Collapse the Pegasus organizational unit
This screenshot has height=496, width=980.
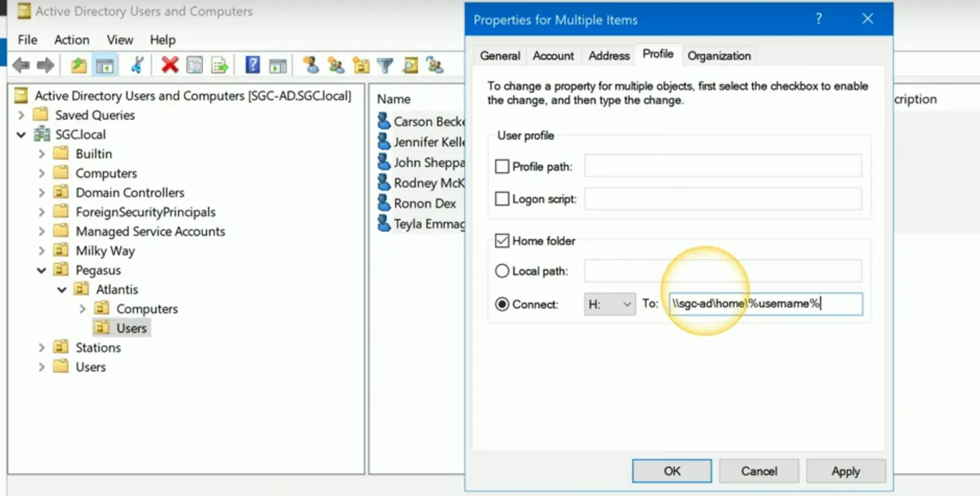point(42,270)
